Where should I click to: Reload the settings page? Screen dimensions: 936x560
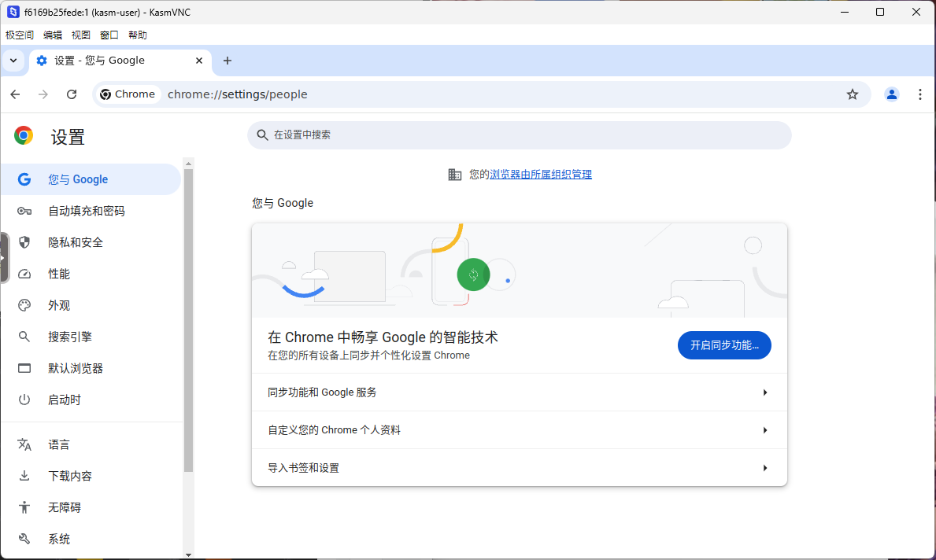[72, 94]
